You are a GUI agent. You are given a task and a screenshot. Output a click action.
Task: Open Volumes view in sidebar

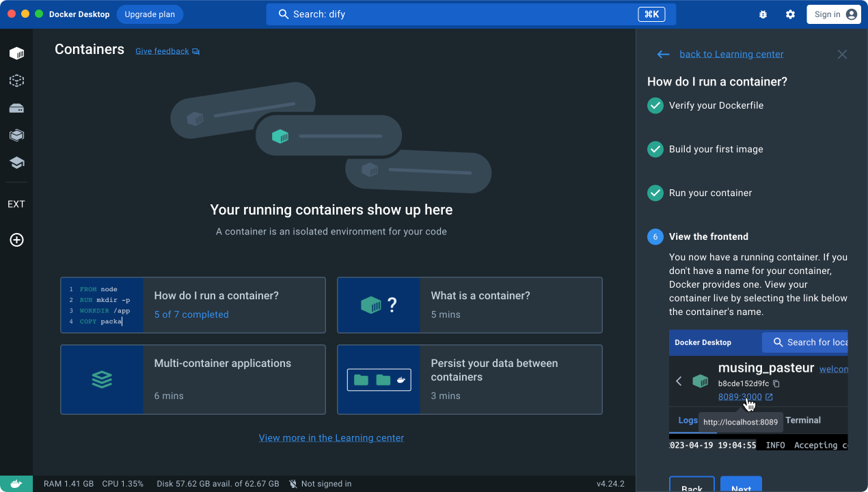(16, 108)
